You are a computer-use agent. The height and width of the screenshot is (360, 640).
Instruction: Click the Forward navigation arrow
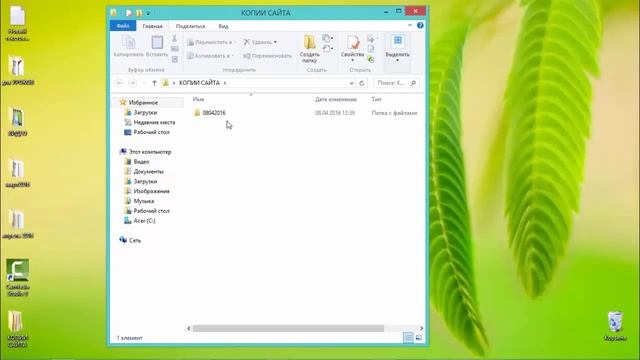132,83
